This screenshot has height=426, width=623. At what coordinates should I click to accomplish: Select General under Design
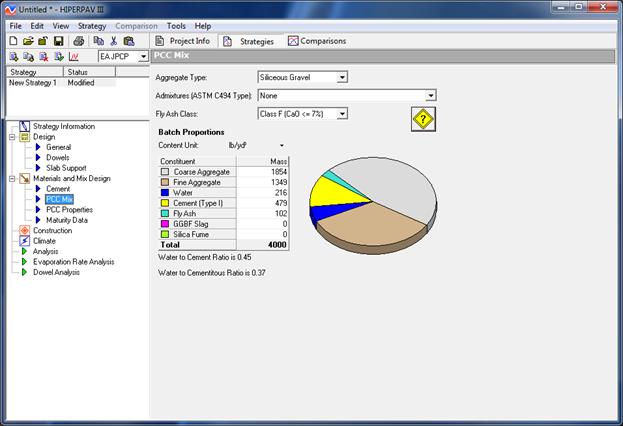click(58, 147)
